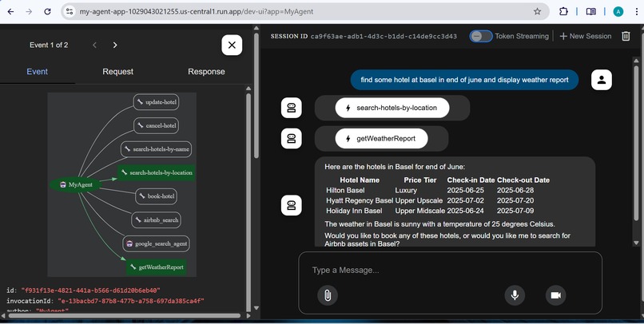
Task: Click the event id value text
Action: click(90, 290)
